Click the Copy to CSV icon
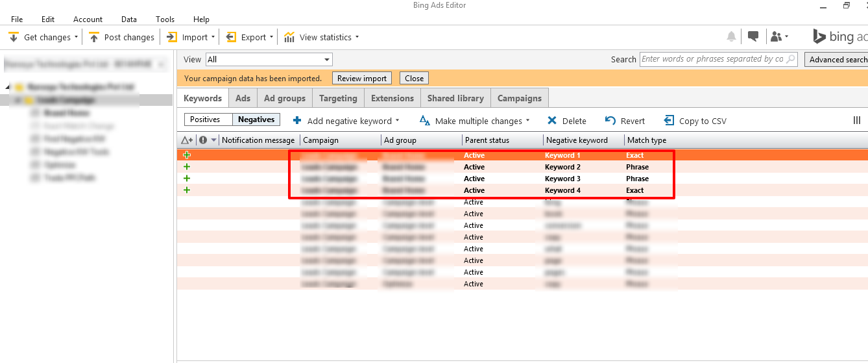This screenshot has height=363, width=868. coord(669,120)
